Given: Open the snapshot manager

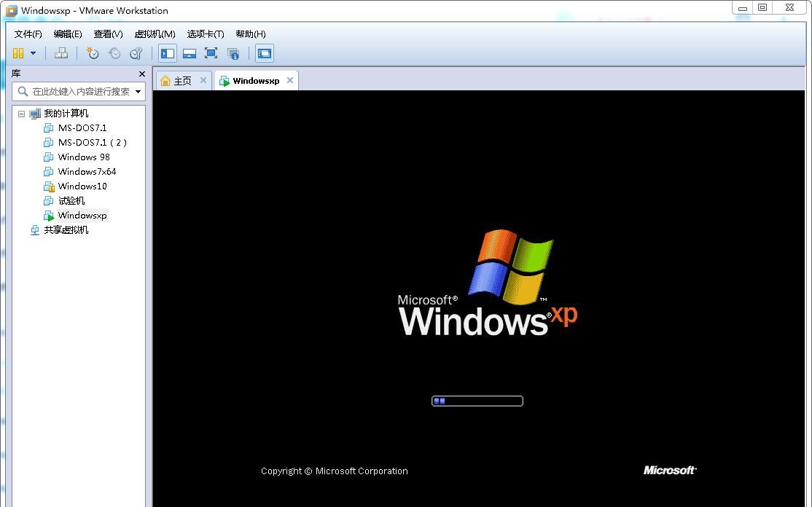Looking at the screenshot, I should pos(136,53).
